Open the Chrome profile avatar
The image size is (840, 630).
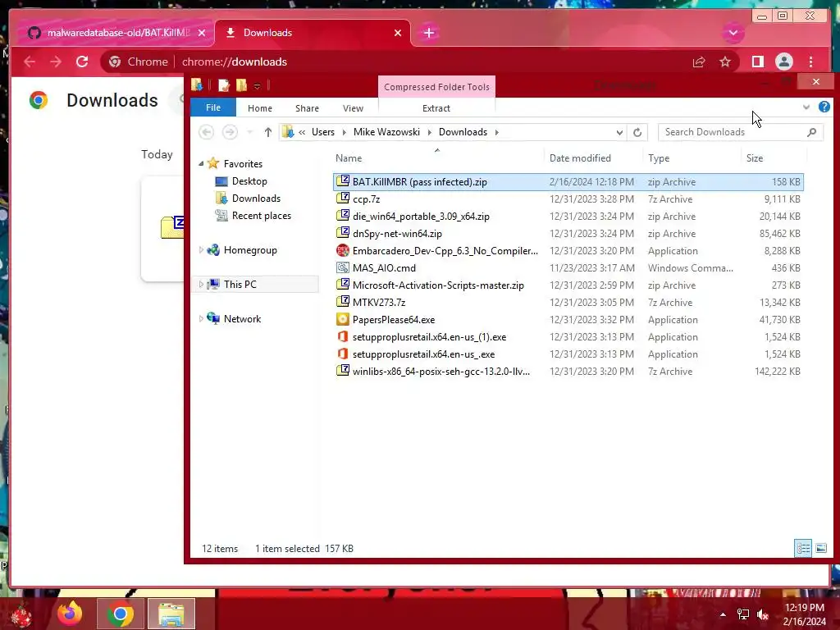(783, 62)
